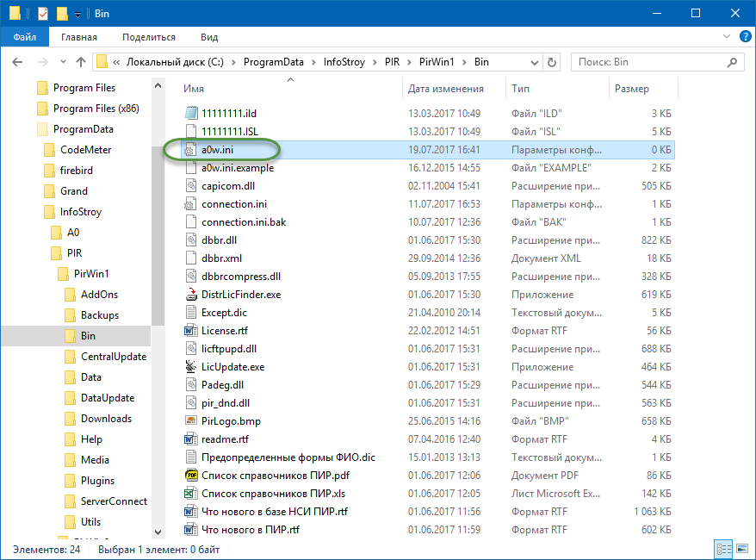
Task: Select the Backups folder in navigation tree
Action: click(x=100, y=315)
